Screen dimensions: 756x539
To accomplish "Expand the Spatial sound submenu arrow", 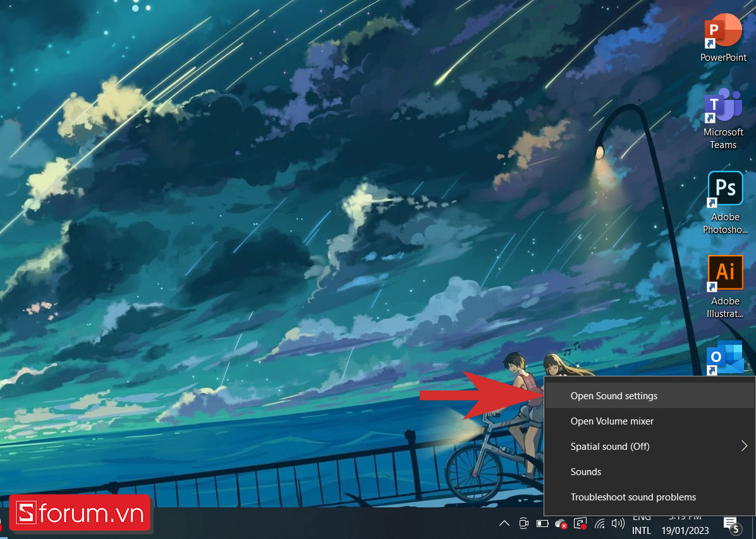I will pos(744,447).
